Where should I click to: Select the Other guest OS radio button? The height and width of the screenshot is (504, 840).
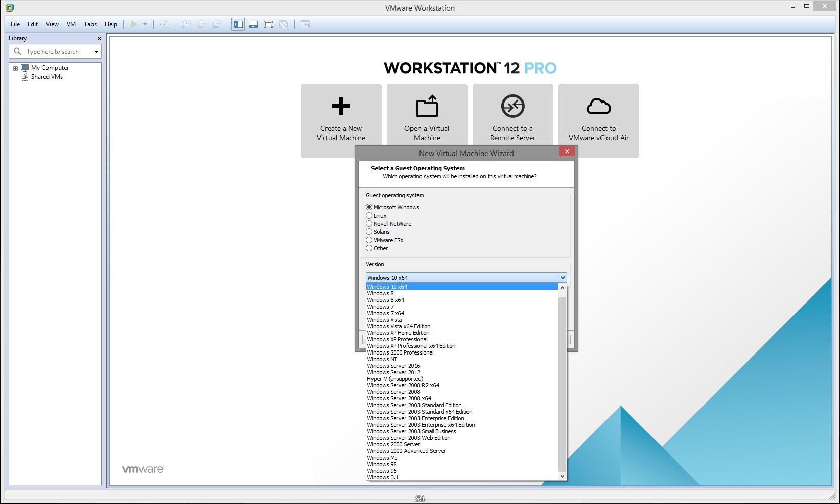pyautogui.click(x=369, y=248)
